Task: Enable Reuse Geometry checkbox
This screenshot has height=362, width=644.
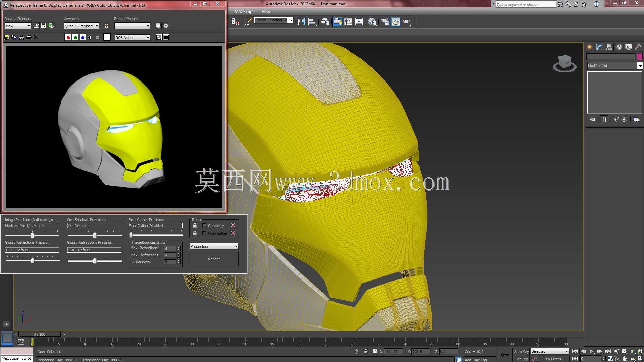Action: [204, 225]
